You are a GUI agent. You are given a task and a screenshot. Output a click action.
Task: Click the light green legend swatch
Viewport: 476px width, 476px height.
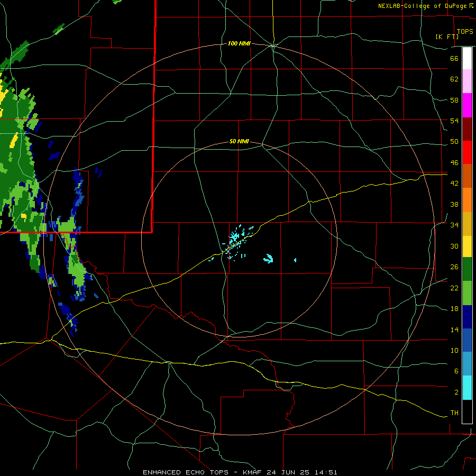tap(467, 293)
